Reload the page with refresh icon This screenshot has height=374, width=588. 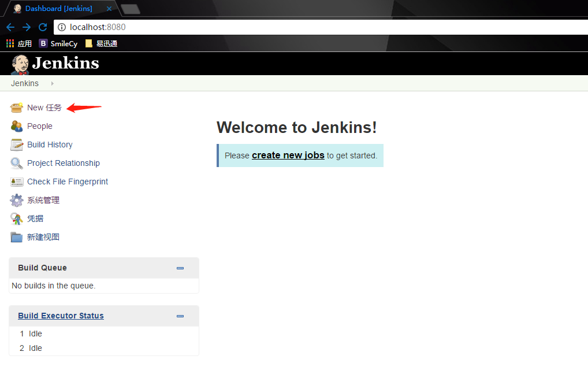click(43, 27)
